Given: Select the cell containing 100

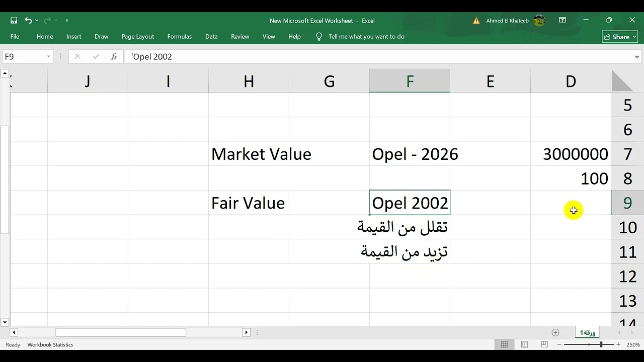Looking at the screenshot, I should [571, 178].
